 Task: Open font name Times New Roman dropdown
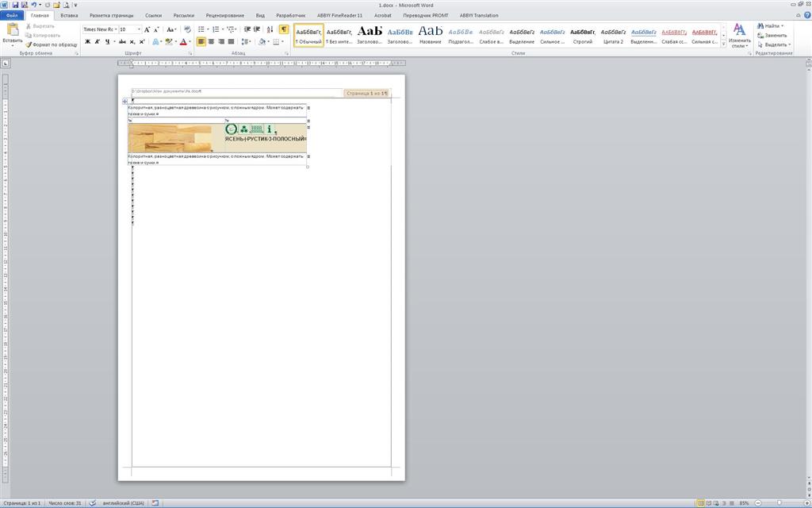[x=116, y=29]
